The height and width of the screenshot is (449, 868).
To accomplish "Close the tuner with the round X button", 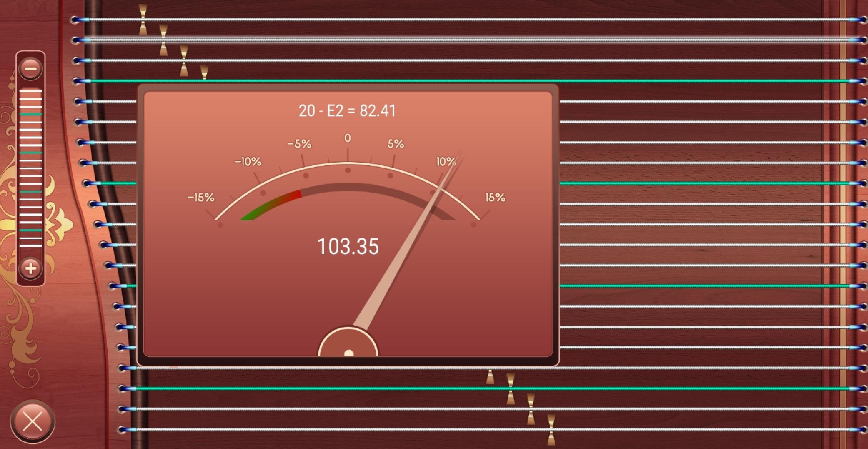I will (x=32, y=422).
